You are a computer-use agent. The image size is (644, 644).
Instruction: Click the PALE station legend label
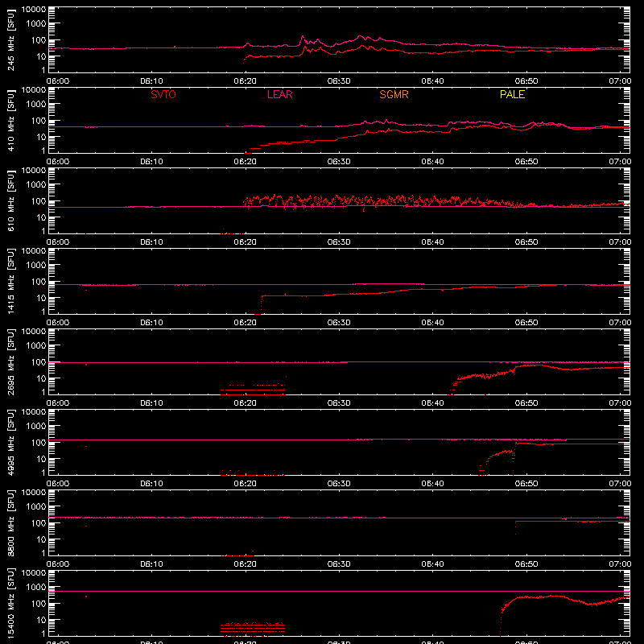(x=512, y=94)
